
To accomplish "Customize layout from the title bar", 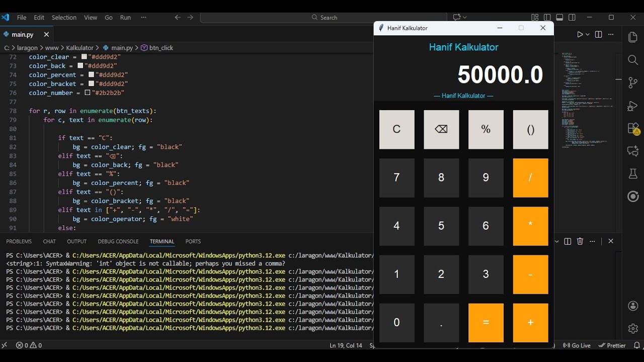I will tap(535, 18).
